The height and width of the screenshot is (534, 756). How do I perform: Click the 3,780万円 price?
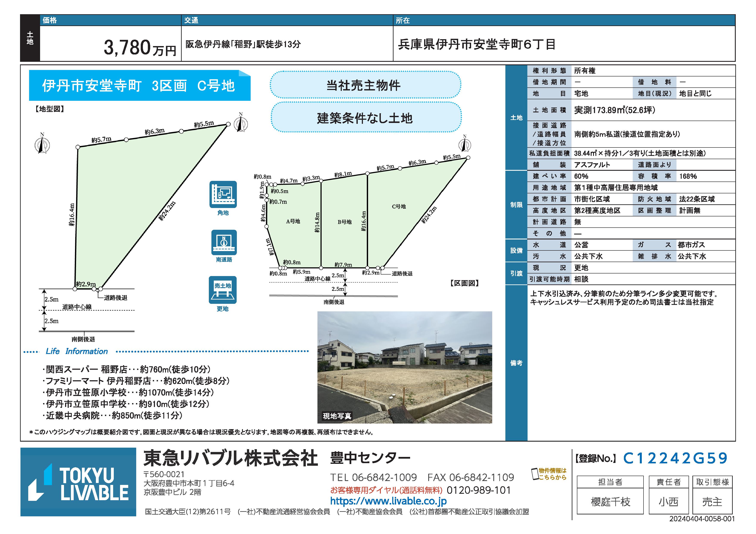click(x=140, y=48)
